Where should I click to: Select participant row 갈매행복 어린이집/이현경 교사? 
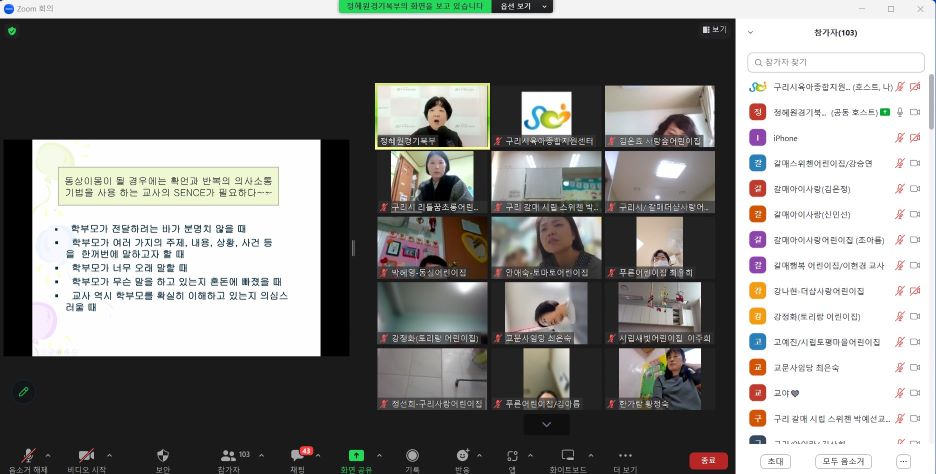coord(836,265)
